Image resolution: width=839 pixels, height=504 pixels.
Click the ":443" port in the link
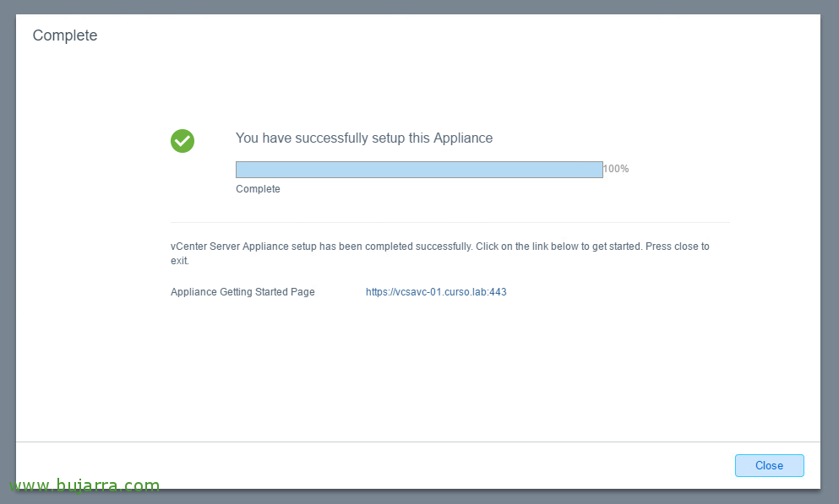pos(496,292)
